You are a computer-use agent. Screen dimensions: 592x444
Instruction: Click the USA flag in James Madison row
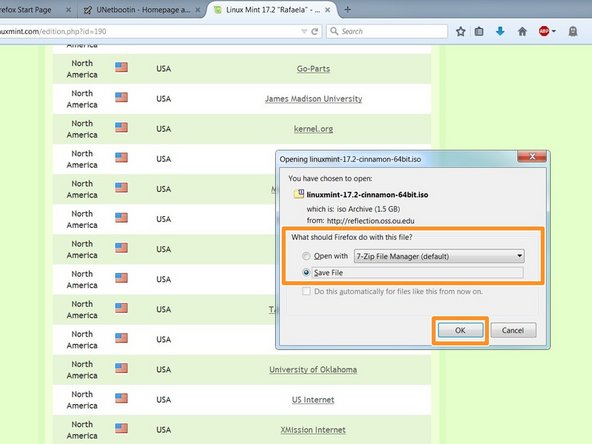point(121,97)
